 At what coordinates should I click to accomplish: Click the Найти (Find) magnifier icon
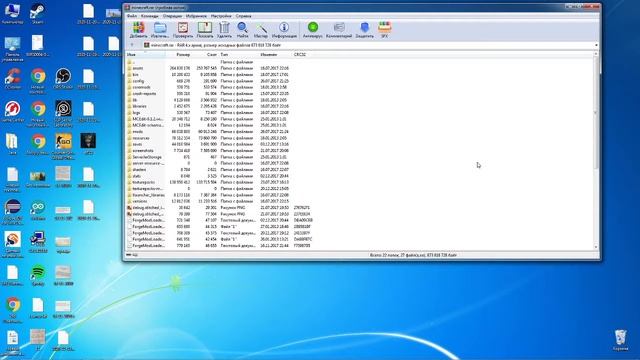[242, 30]
